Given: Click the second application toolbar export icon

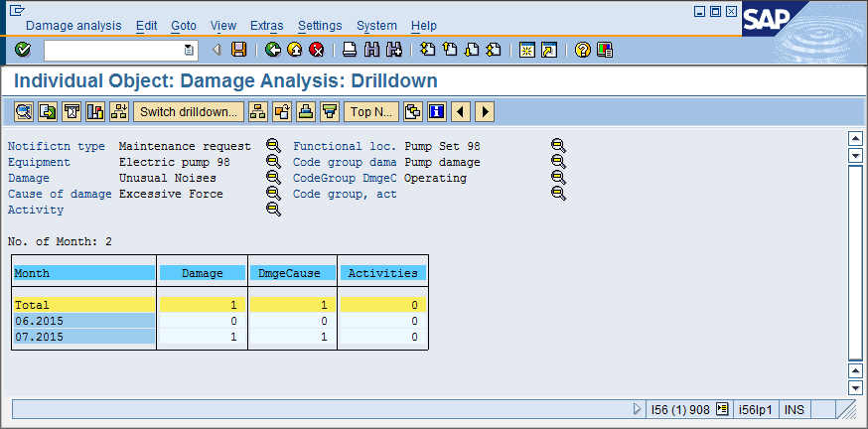Looking at the screenshot, I should (48, 112).
